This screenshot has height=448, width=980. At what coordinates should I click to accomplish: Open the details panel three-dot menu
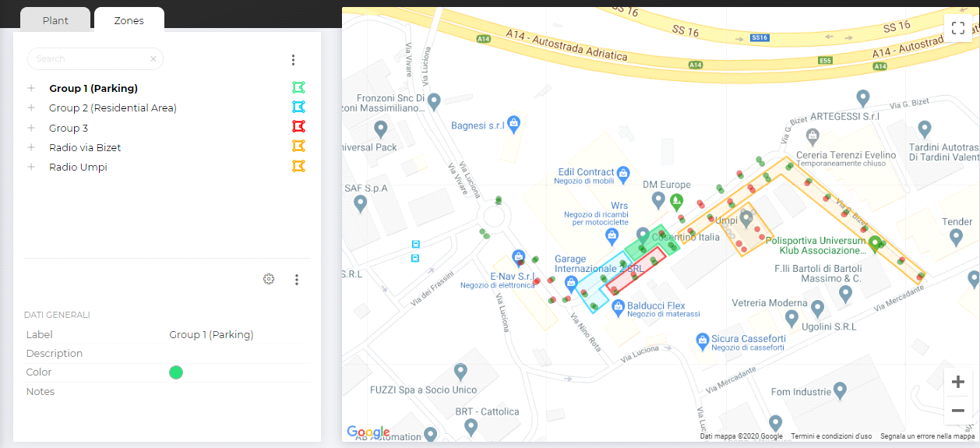pos(297,280)
